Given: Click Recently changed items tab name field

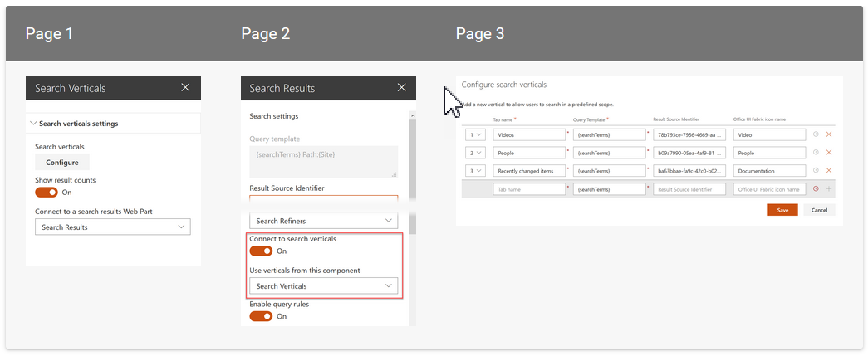Looking at the screenshot, I should 529,171.
